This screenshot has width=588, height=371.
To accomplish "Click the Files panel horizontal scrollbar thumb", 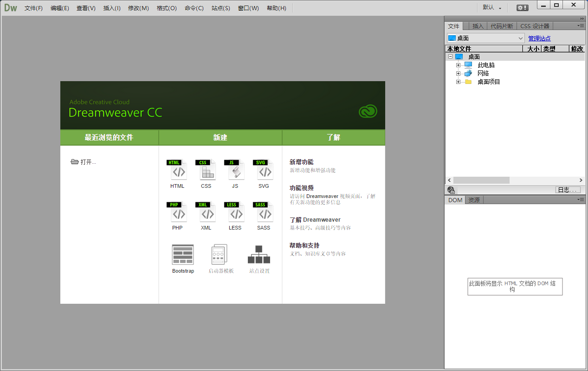I will coord(481,180).
